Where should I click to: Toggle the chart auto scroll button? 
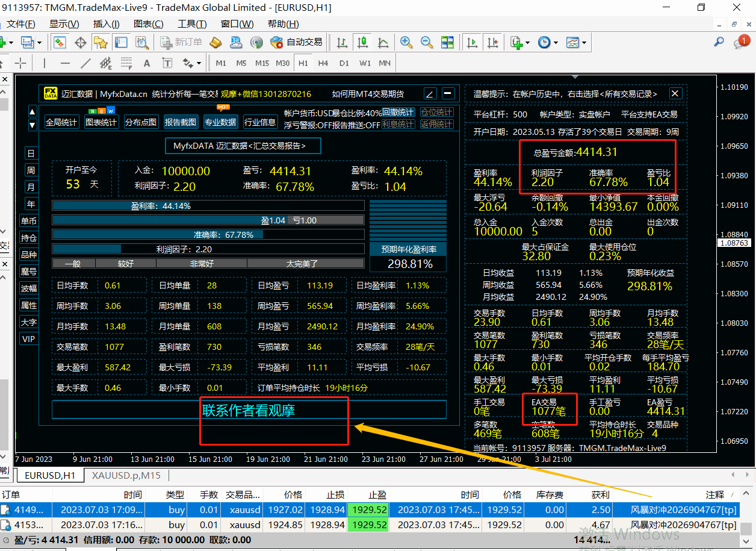click(472, 42)
